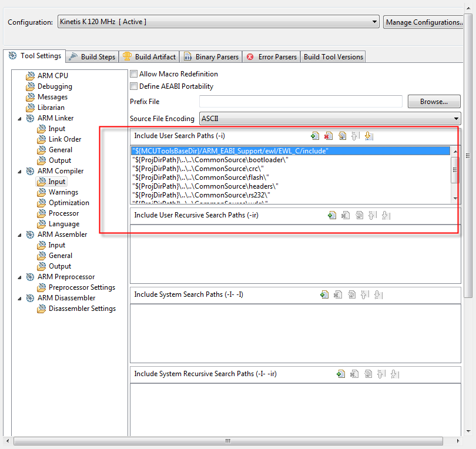This screenshot has width=476, height=449.
Task: Delete entry in User Recursive Search Paths toolbar
Action: (345, 215)
